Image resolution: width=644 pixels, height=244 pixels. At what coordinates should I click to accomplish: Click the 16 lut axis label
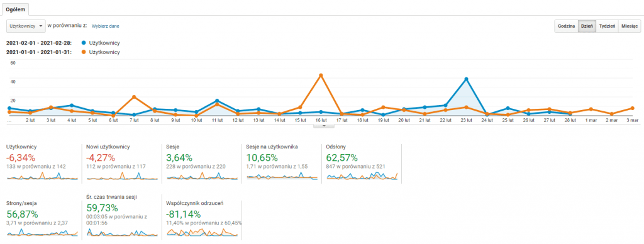pyautogui.click(x=321, y=120)
